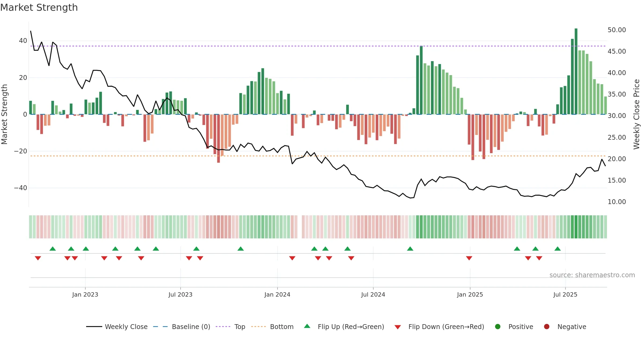Click the Jan 2025 axis label

point(470,294)
